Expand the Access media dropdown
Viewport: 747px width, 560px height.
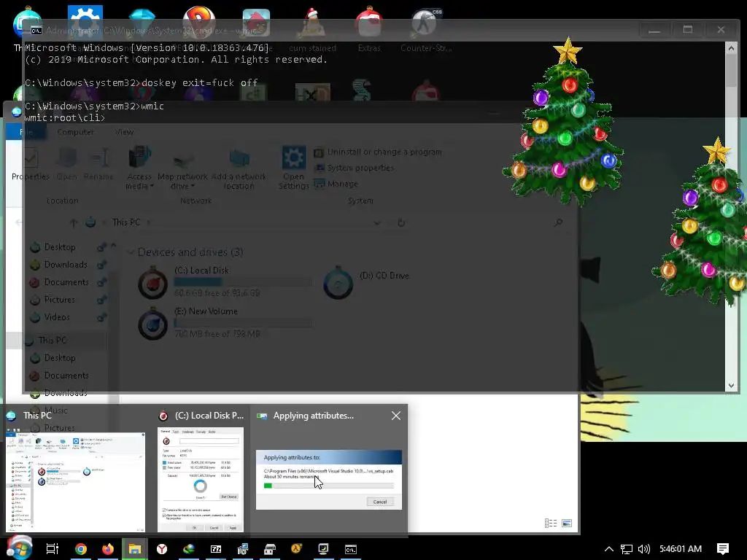(139, 168)
